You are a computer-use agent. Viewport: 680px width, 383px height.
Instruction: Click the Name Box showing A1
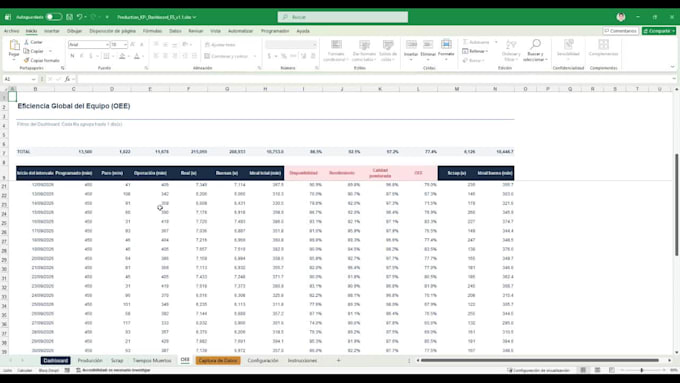tap(19, 79)
